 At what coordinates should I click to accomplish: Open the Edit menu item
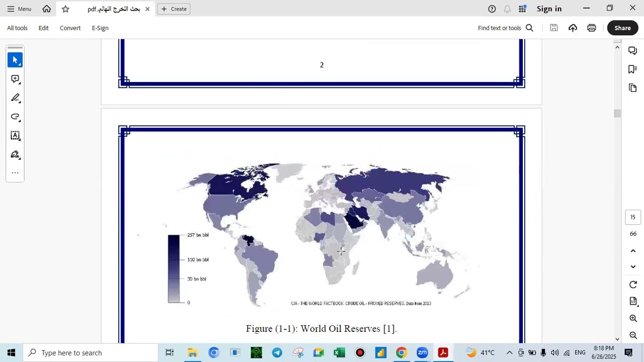click(44, 28)
